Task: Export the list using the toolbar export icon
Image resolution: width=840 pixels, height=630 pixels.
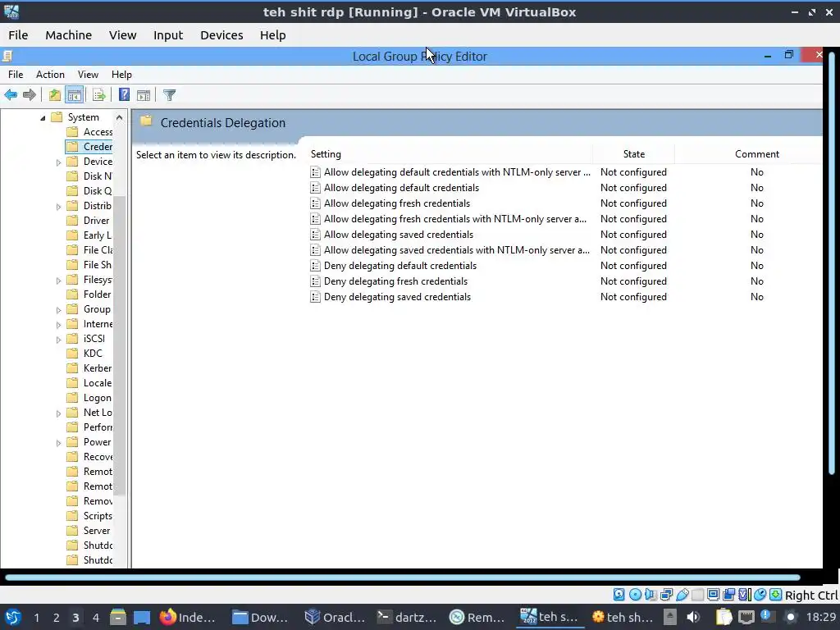Action: pyautogui.click(x=98, y=95)
